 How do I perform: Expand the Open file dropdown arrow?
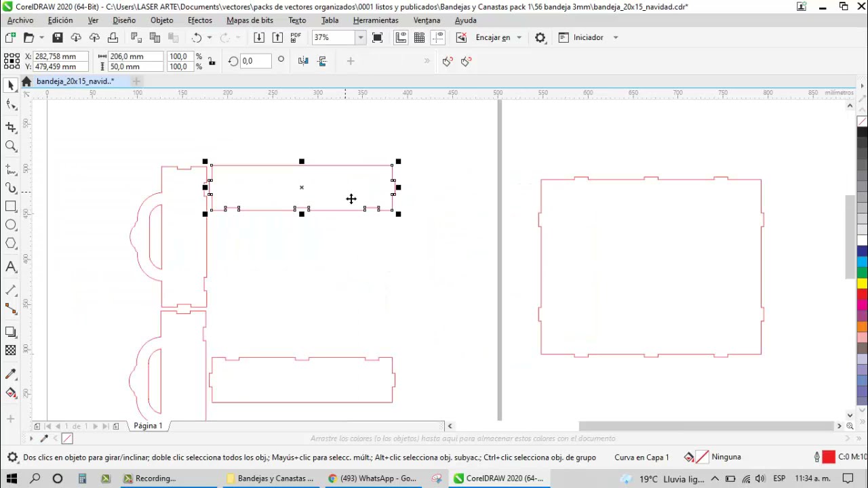41,37
